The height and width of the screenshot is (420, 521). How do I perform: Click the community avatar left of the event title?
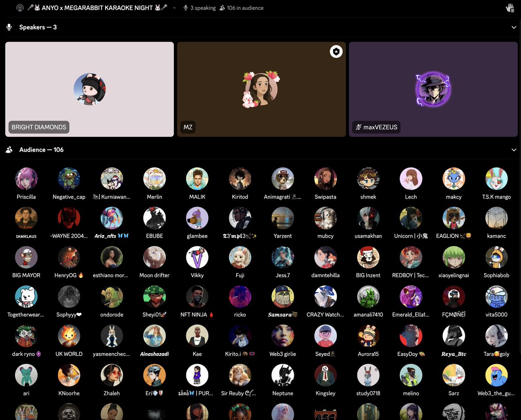20,7
